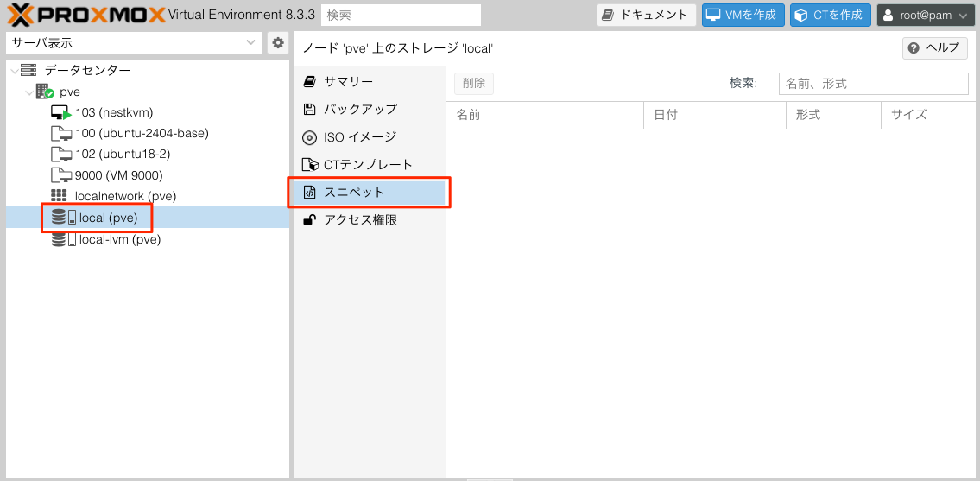Click the アクセス権限 unlock icon
Image resolution: width=980 pixels, height=481 pixels.
click(309, 220)
